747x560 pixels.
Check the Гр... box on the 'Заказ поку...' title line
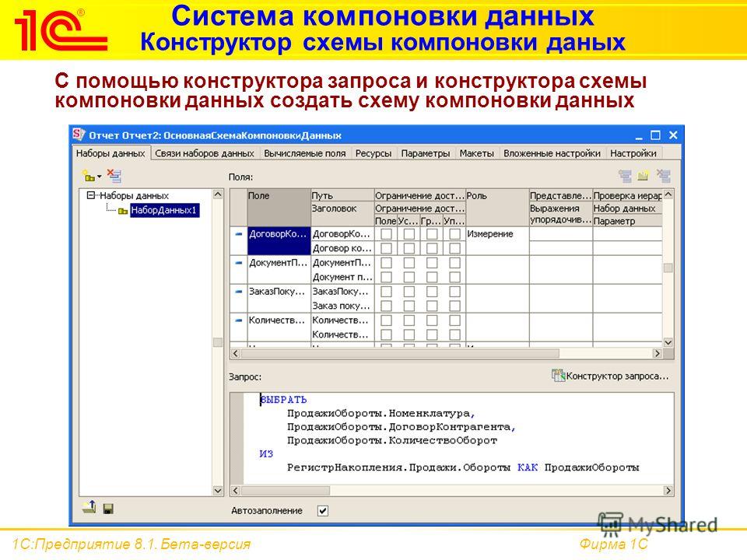click(x=432, y=306)
